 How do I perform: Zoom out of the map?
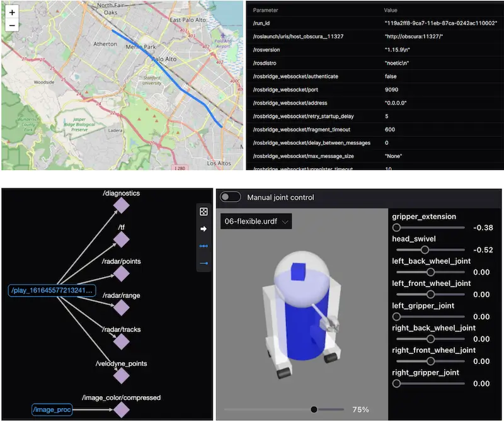pyautogui.click(x=12, y=26)
